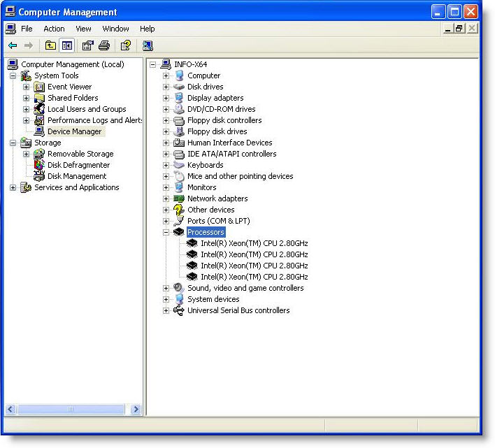The width and height of the screenshot is (495, 448).
Task: Expand the Services and Applications node
Action: [x=13, y=187]
